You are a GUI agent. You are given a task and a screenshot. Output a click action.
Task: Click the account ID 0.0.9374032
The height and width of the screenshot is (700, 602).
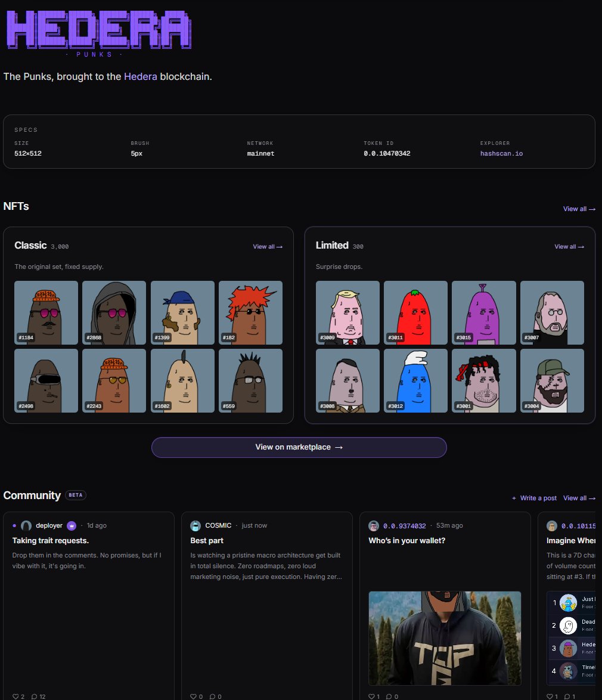coord(404,526)
